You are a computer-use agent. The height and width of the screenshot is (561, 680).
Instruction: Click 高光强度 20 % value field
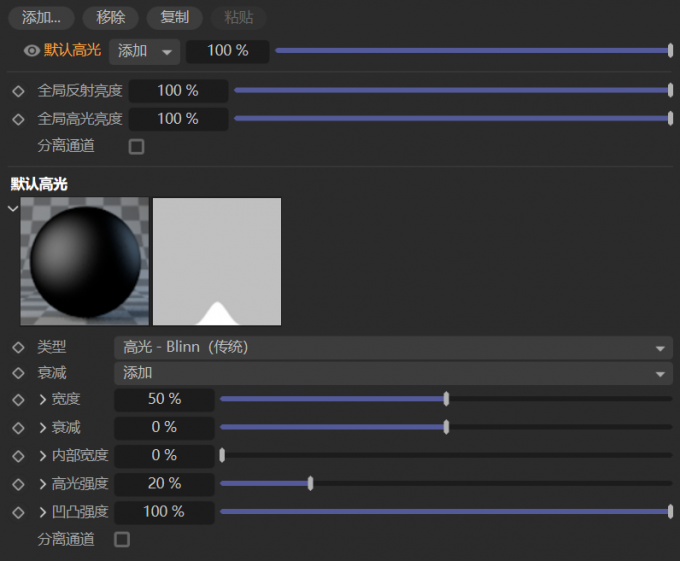click(164, 484)
